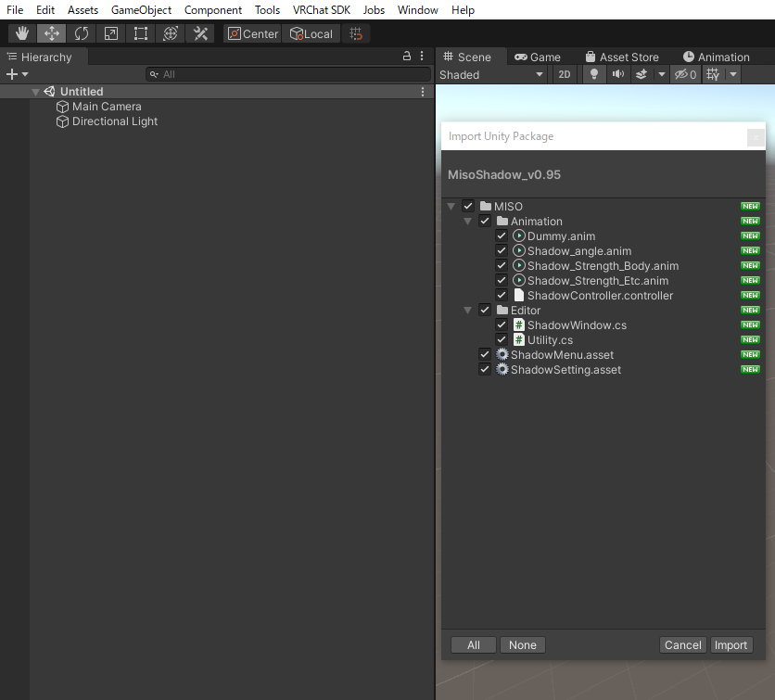This screenshot has height=700, width=775.
Task: Uncheck Dummy.anim checkbox
Action: (x=502, y=235)
